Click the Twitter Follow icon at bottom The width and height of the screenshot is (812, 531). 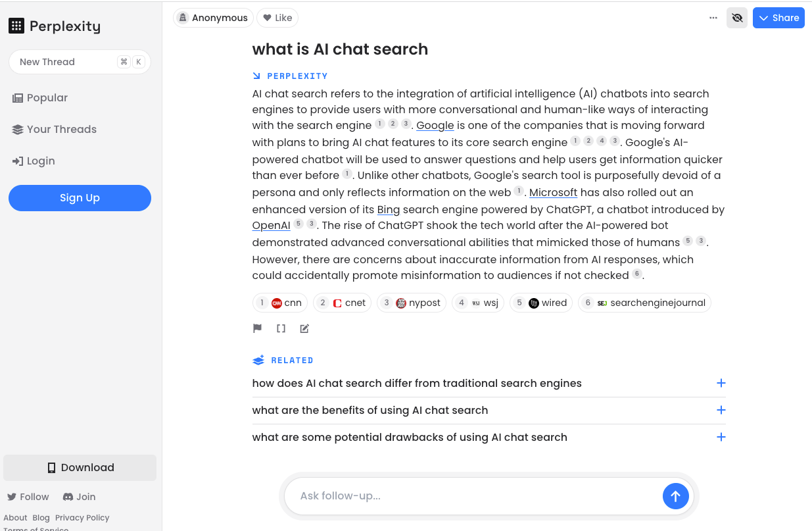click(x=13, y=496)
